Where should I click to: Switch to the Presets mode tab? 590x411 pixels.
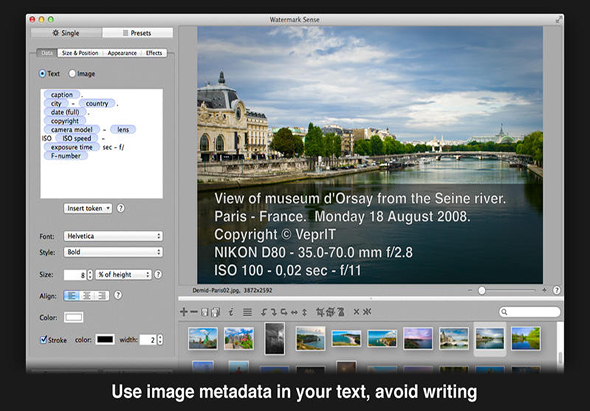point(137,33)
